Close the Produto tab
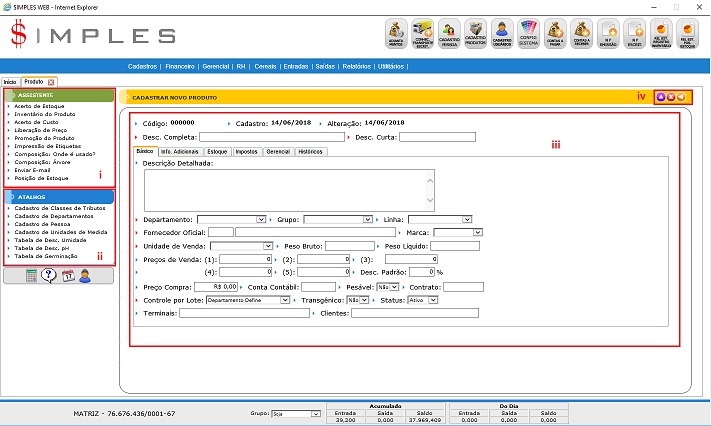Screen dimensions: 711x426 pyautogui.click(x=52, y=81)
